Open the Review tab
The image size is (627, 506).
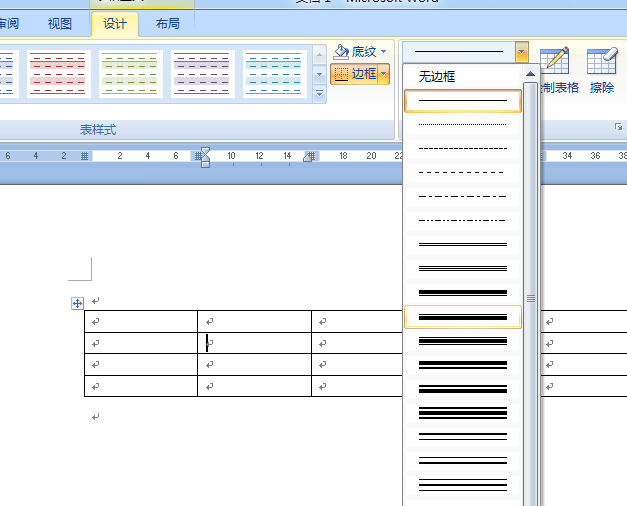[9, 24]
